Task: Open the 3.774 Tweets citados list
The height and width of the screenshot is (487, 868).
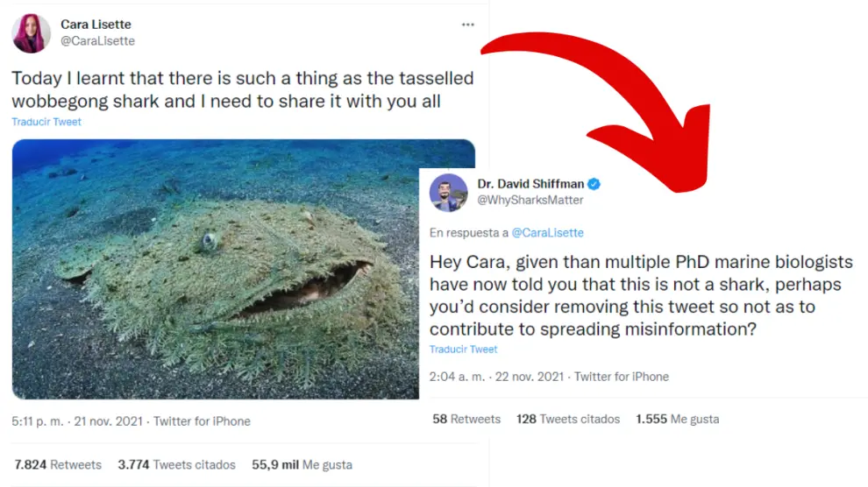Action: coord(176,464)
